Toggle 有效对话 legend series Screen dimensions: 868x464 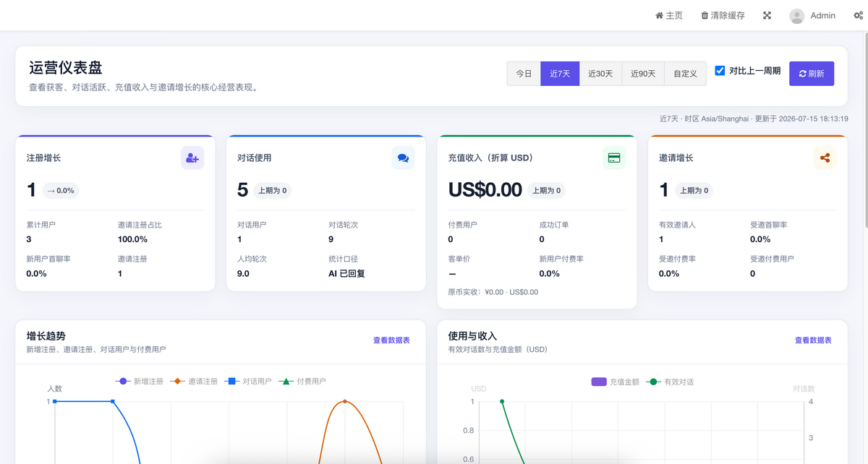pos(669,382)
